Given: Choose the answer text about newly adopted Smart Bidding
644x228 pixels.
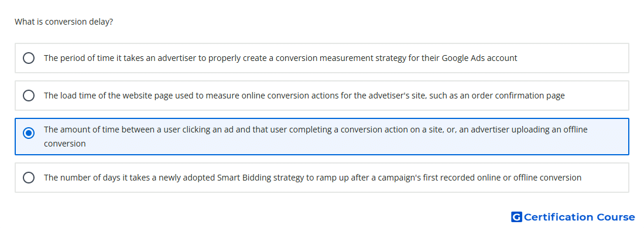Looking at the screenshot, I should tap(313, 178).
